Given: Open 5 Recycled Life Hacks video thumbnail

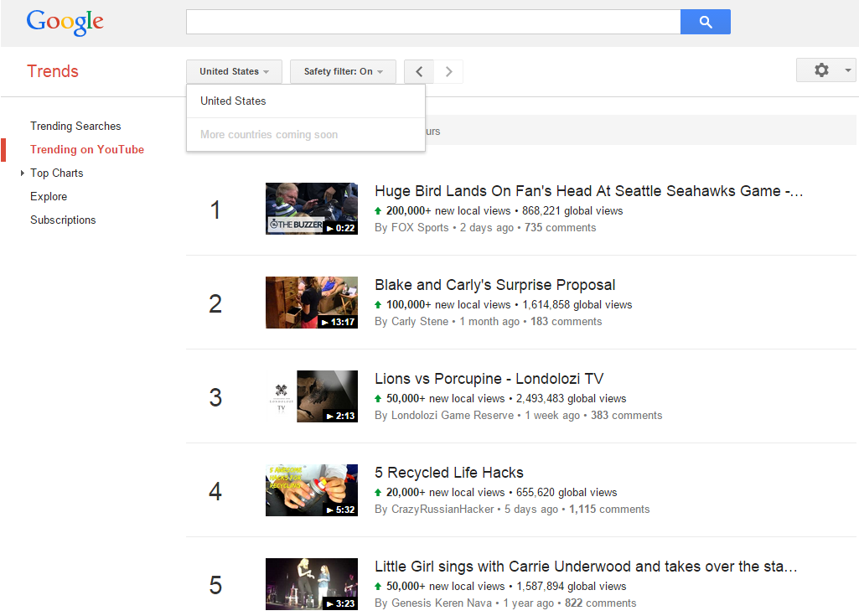Looking at the screenshot, I should pos(312,490).
